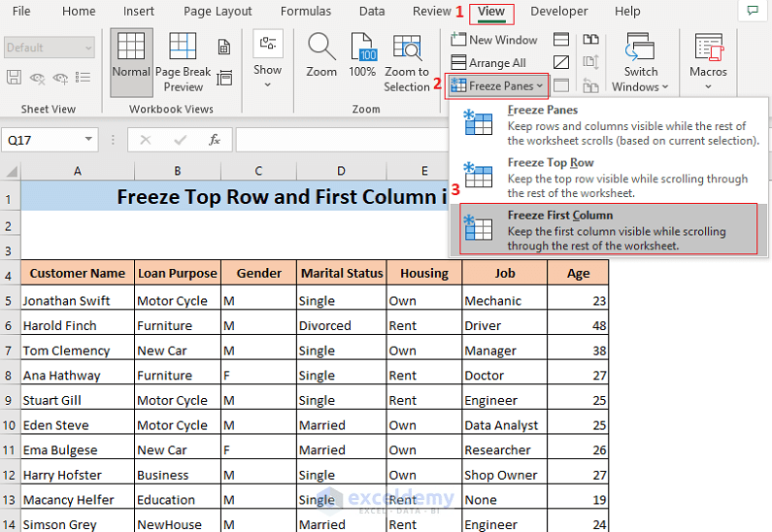772x532 pixels.
Task: Open the Macros dropdown
Action: coord(708,62)
